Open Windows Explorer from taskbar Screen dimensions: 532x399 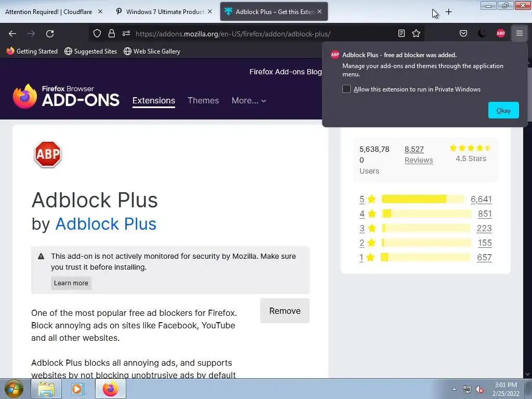point(46,389)
